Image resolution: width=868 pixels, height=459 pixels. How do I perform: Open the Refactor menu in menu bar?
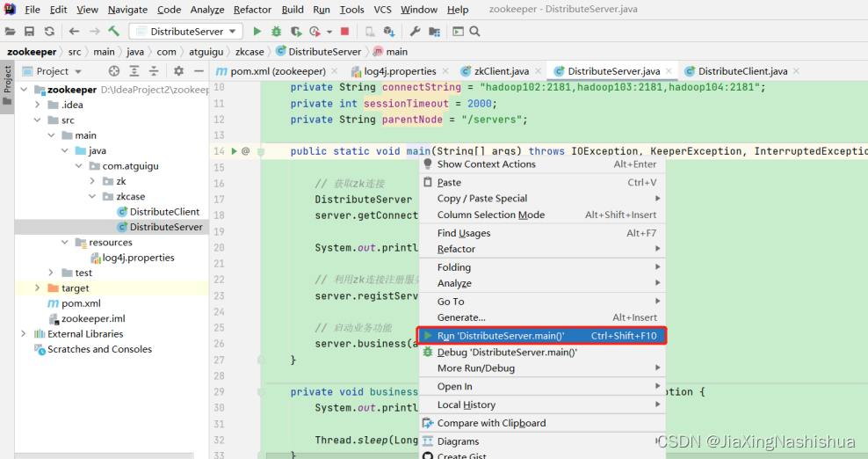252,10
